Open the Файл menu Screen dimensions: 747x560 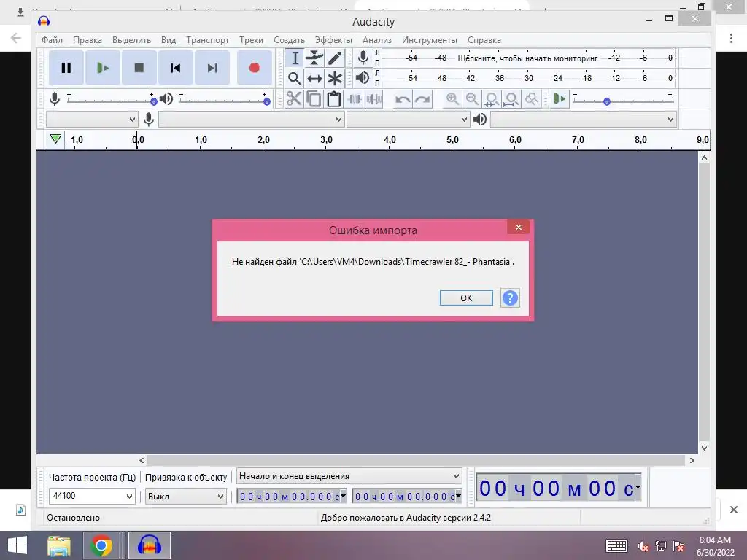[52, 40]
